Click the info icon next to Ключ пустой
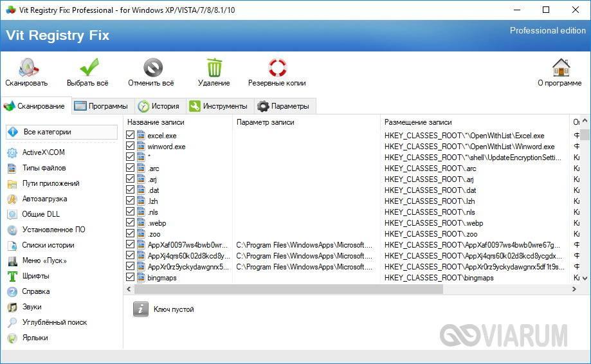The height and width of the screenshot is (364, 591). [x=141, y=309]
